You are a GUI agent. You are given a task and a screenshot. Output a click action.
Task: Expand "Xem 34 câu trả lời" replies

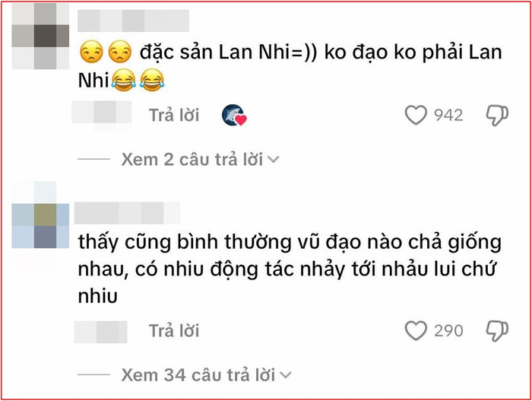click(x=198, y=375)
